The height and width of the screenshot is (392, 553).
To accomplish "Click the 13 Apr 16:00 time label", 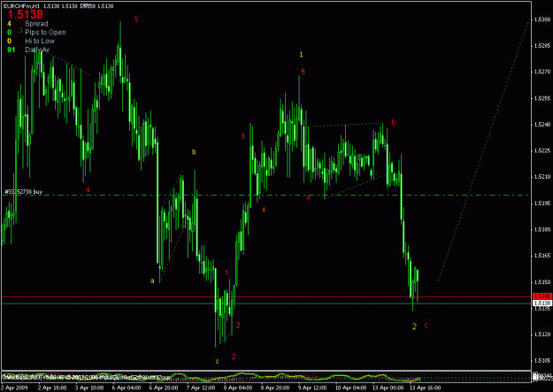I will [x=425, y=388].
